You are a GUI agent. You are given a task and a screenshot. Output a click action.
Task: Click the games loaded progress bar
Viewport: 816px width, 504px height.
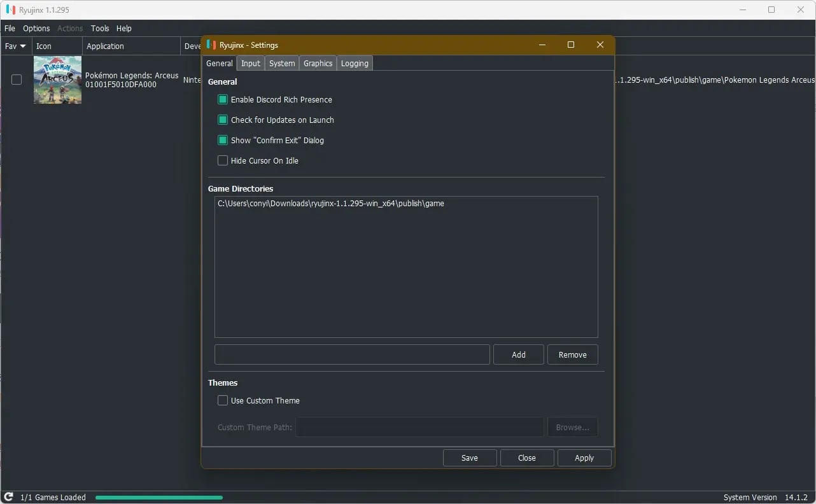tap(159, 497)
